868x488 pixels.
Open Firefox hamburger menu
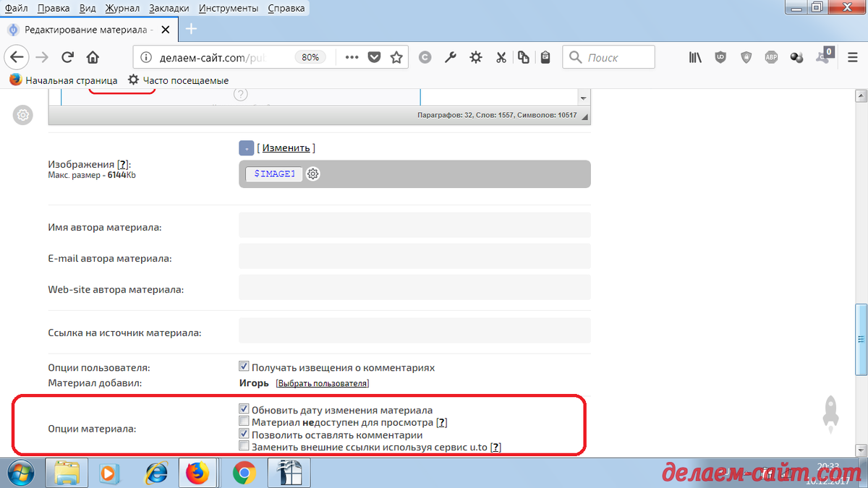[851, 57]
